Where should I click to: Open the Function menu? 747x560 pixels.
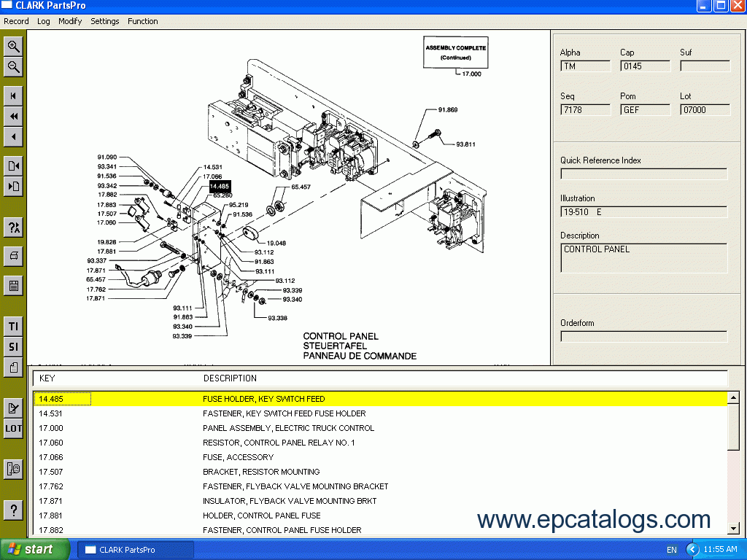tap(142, 21)
